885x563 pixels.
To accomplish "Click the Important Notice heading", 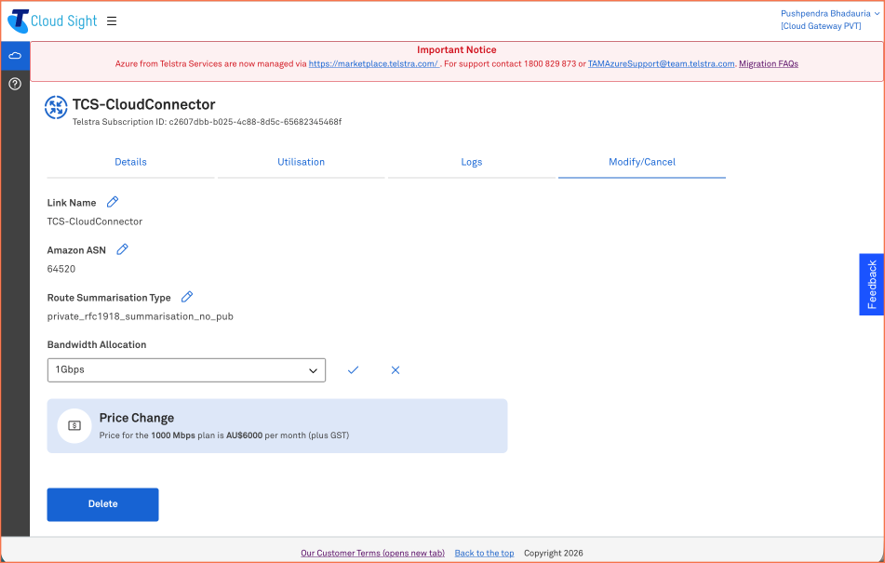I will [457, 50].
